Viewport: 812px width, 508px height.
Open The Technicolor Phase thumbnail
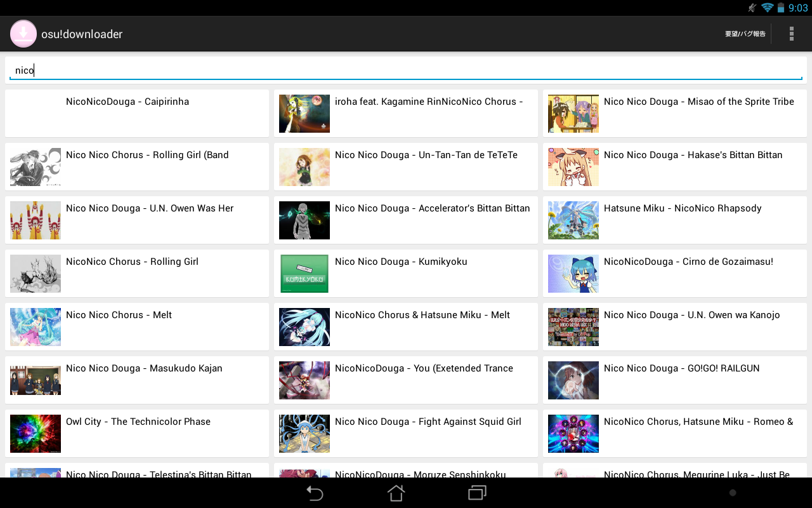[36, 434]
